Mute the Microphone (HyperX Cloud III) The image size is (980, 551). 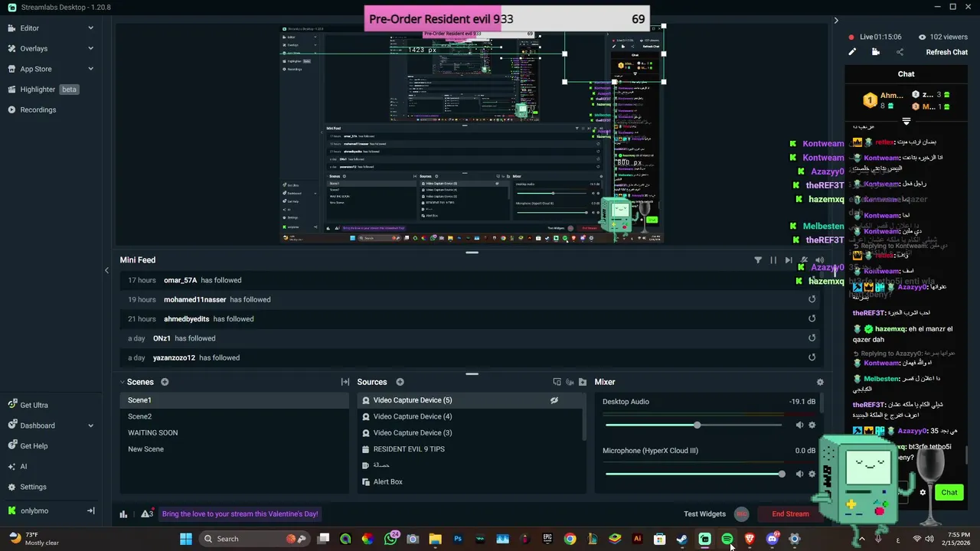click(799, 474)
